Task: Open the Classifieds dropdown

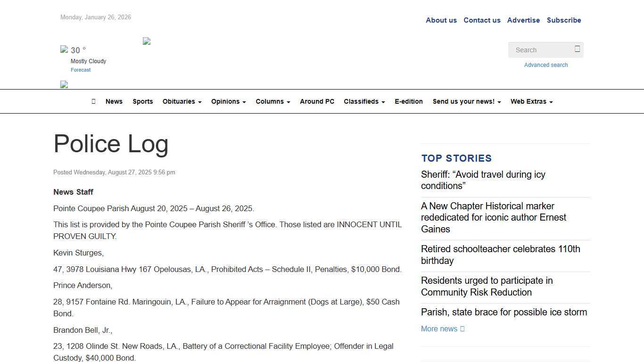Action: click(x=364, y=101)
